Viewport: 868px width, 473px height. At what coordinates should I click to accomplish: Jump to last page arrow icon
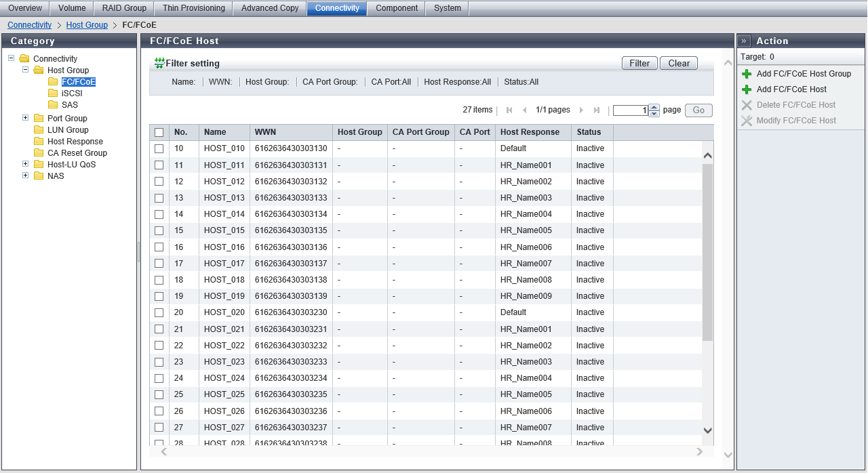coord(597,110)
